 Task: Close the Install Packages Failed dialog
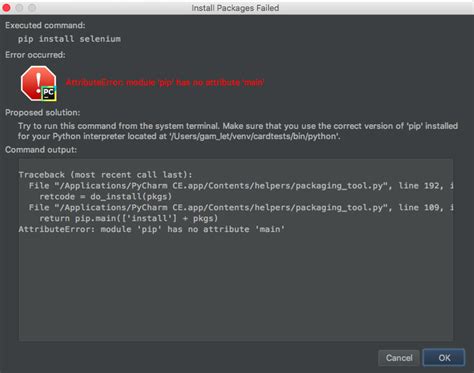tap(6, 8)
